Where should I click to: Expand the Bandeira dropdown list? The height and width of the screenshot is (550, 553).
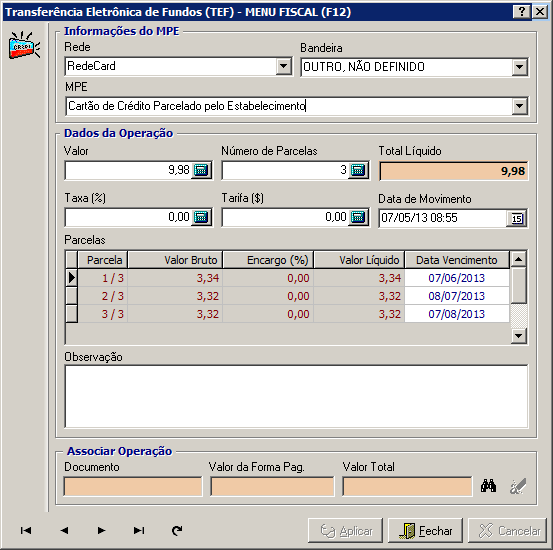[519, 67]
